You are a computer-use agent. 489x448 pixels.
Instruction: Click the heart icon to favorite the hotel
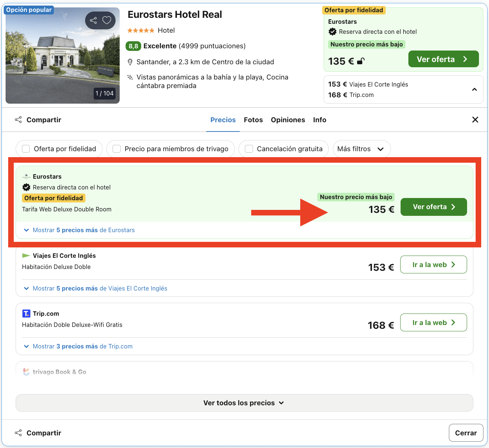pos(107,20)
